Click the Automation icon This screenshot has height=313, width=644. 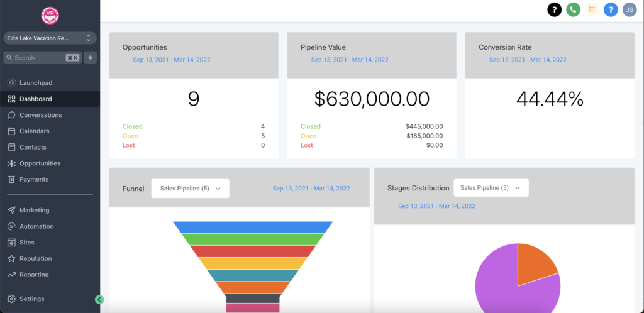[11, 226]
